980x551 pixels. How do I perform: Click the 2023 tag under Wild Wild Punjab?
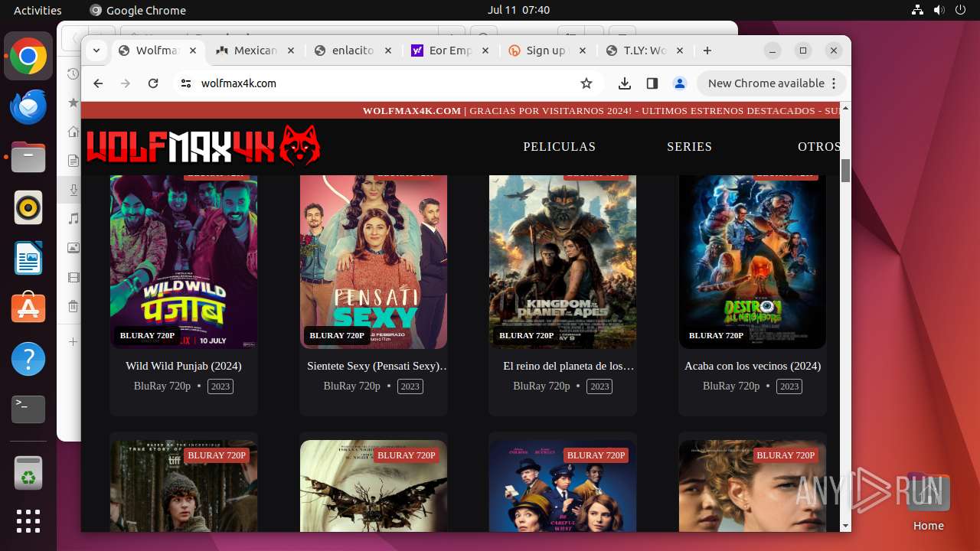[220, 386]
